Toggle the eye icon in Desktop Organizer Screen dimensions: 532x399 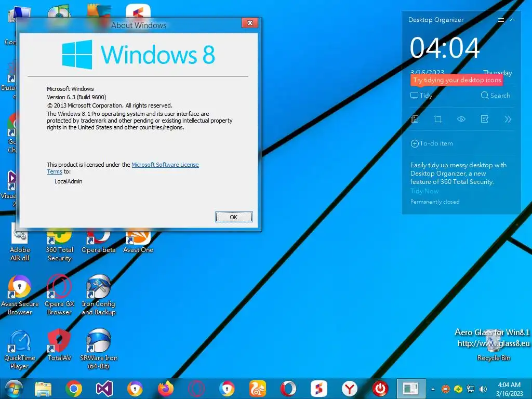point(461,119)
